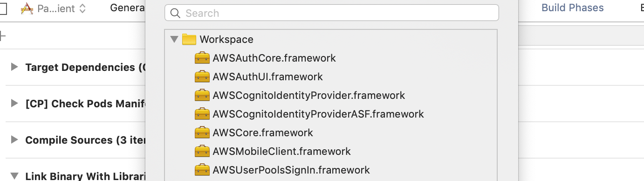Viewport: 644px width, 181px height.
Task: Click the add build phase plus button
Action: (x=2, y=36)
